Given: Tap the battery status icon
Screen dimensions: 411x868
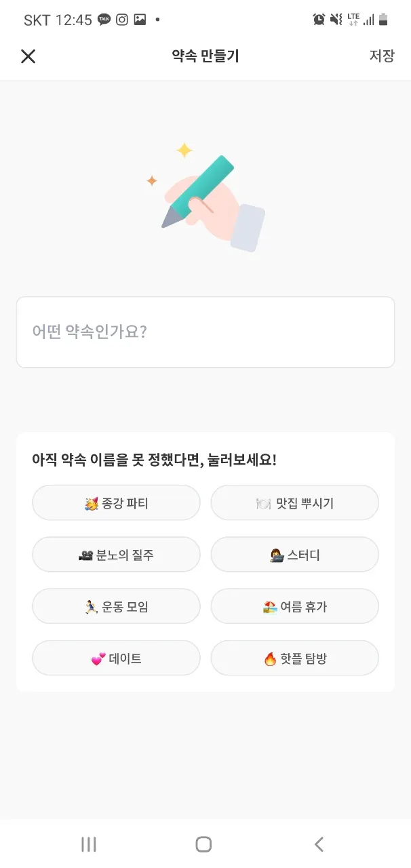Looking at the screenshot, I should (x=383, y=20).
